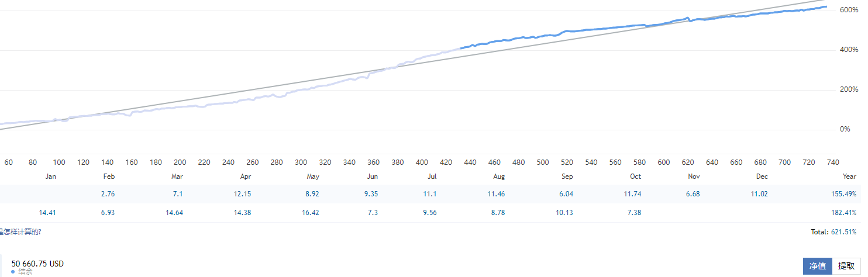868x277 pixels.
Task: Select the 182.41% yearly return cell
Action: [x=843, y=213]
